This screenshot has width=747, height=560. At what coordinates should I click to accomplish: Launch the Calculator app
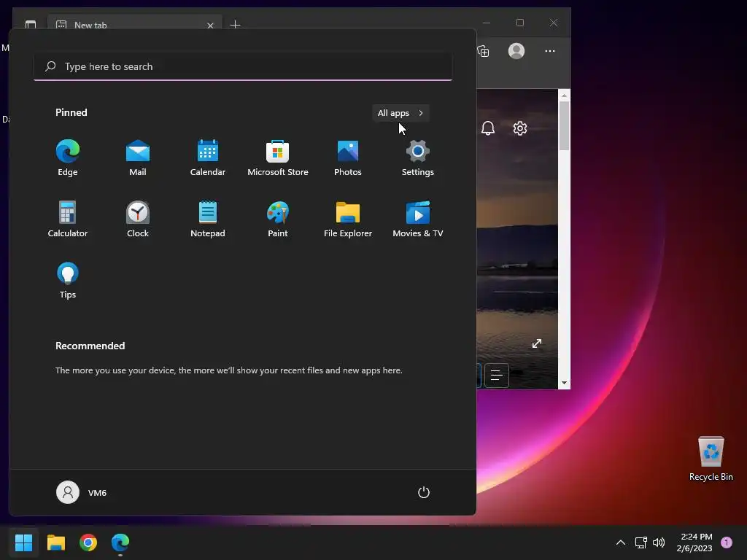[x=68, y=219]
